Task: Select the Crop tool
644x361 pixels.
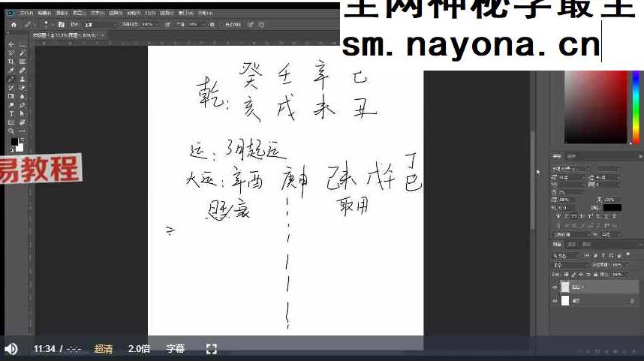Action: (11, 62)
